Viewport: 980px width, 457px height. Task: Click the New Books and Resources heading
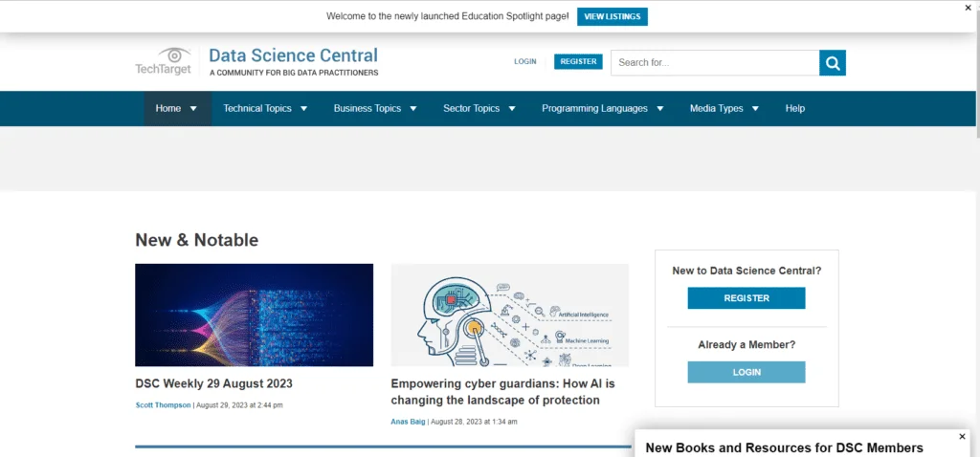784,447
